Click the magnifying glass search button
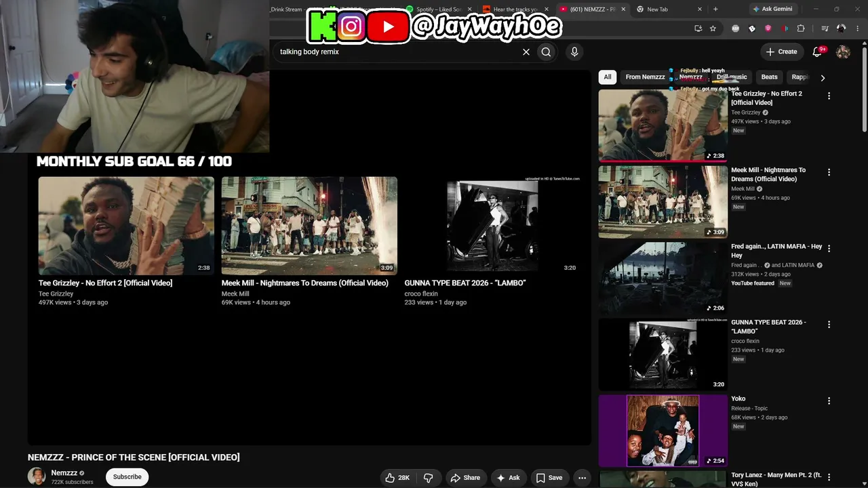This screenshot has width=868, height=488. click(x=546, y=52)
